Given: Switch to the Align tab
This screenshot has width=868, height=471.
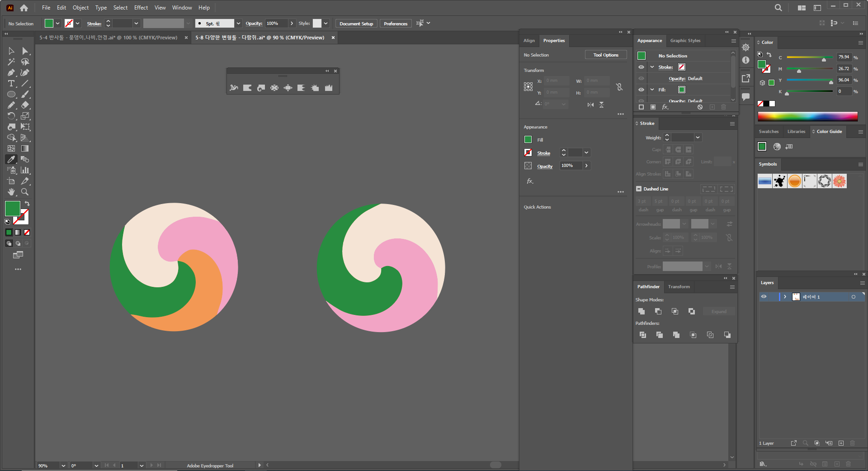Looking at the screenshot, I should click(x=529, y=41).
